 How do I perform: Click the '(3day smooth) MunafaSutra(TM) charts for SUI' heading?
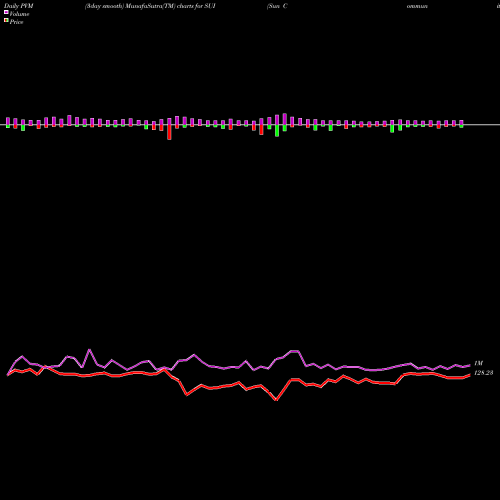150,6
